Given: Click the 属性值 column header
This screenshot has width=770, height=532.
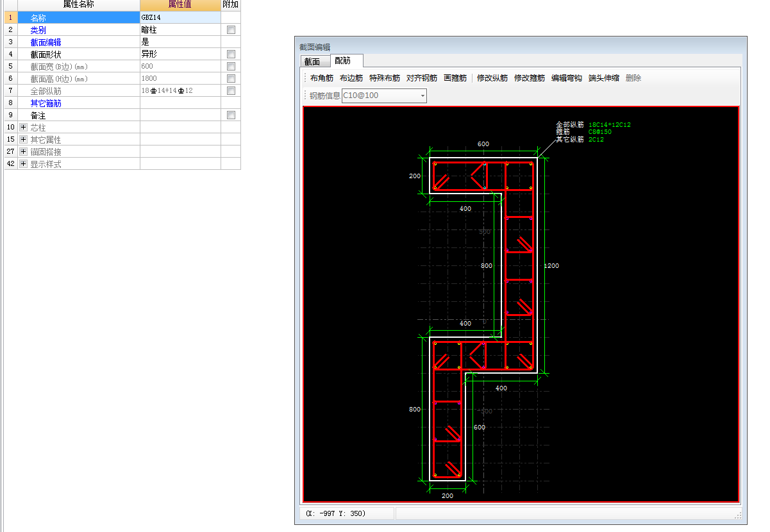Looking at the screenshot, I should click(x=180, y=5).
